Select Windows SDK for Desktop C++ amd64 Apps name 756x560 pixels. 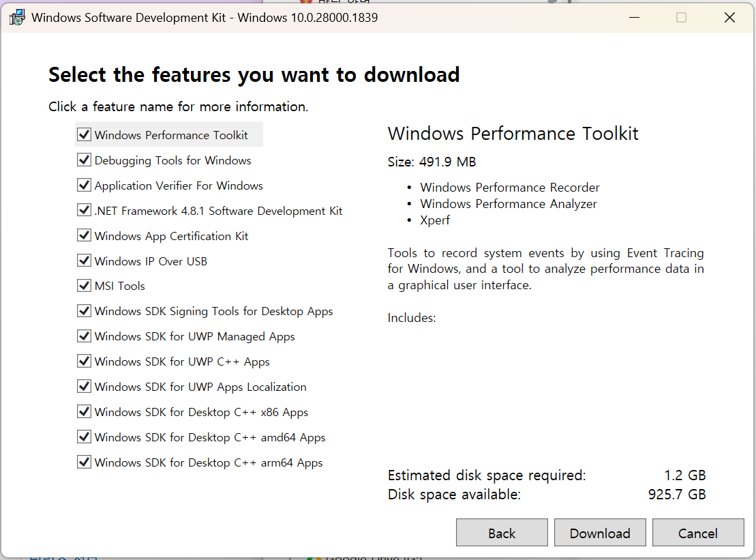pos(210,437)
